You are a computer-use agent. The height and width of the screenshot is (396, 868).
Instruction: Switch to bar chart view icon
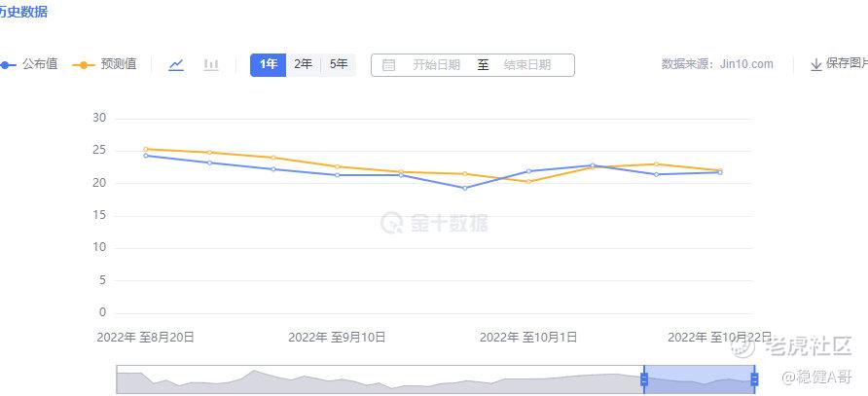coord(211,65)
